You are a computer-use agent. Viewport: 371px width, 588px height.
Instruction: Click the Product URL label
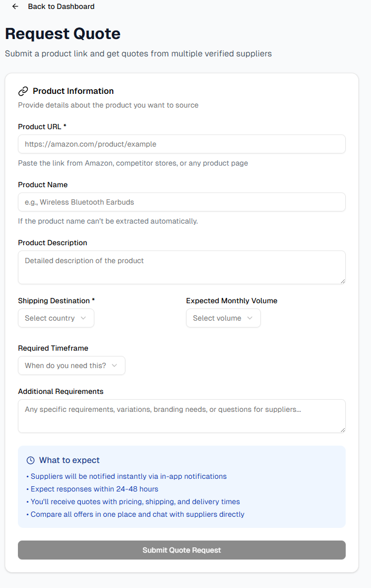(42, 127)
